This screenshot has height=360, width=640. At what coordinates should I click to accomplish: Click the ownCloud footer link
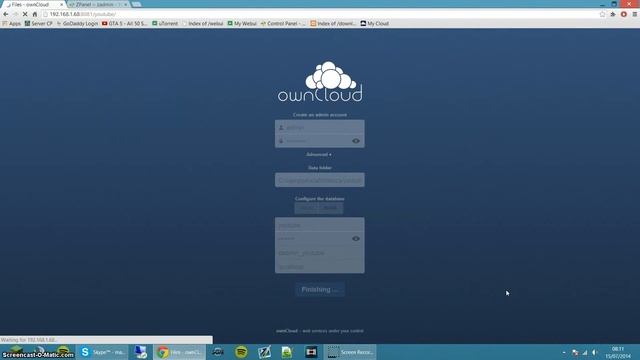pyautogui.click(x=287, y=331)
